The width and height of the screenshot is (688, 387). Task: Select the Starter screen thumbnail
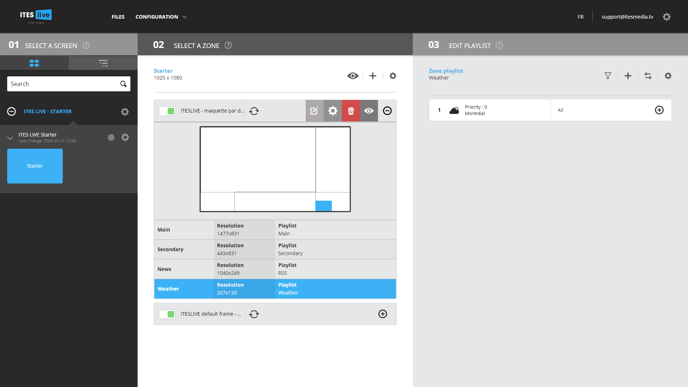click(x=35, y=166)
